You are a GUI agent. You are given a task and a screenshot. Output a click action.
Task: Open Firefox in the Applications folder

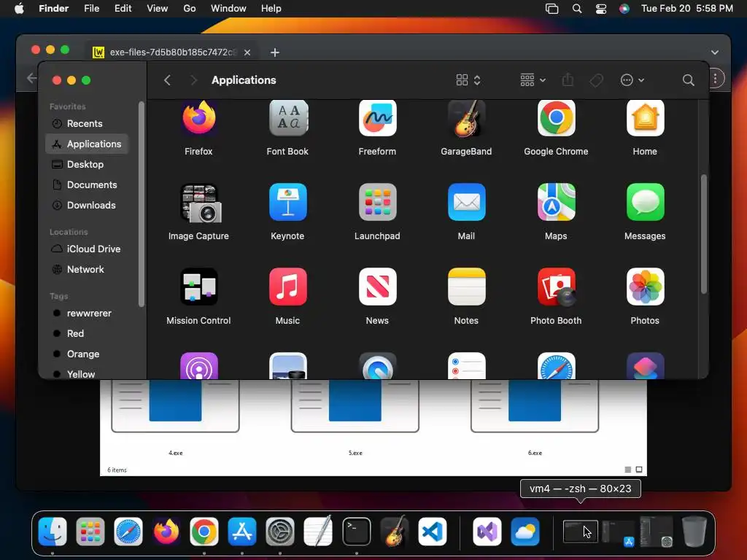click(x=198, y=118)
